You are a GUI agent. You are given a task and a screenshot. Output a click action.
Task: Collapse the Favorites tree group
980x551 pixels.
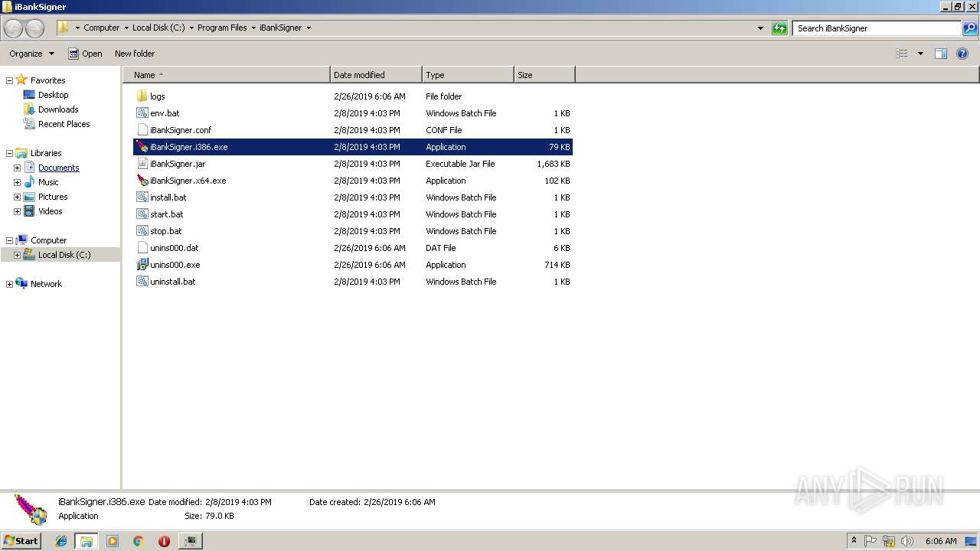tap(9, 80)
